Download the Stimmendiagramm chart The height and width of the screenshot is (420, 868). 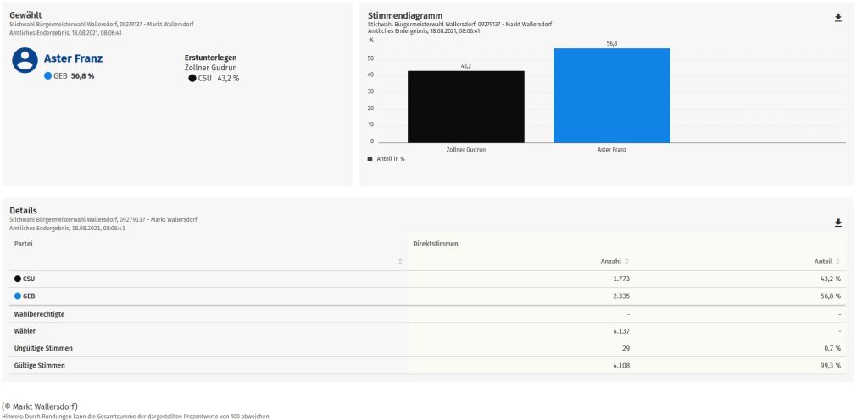pos(838,18)
